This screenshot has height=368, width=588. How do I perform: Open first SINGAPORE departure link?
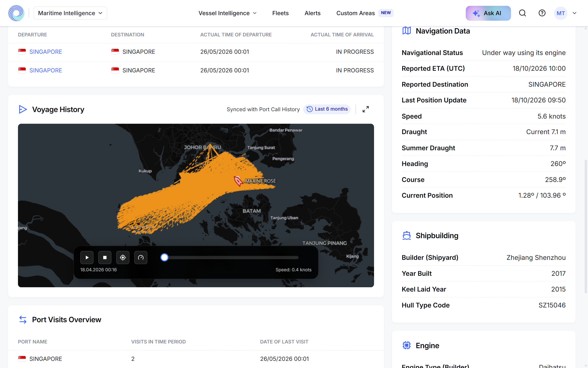46,52
